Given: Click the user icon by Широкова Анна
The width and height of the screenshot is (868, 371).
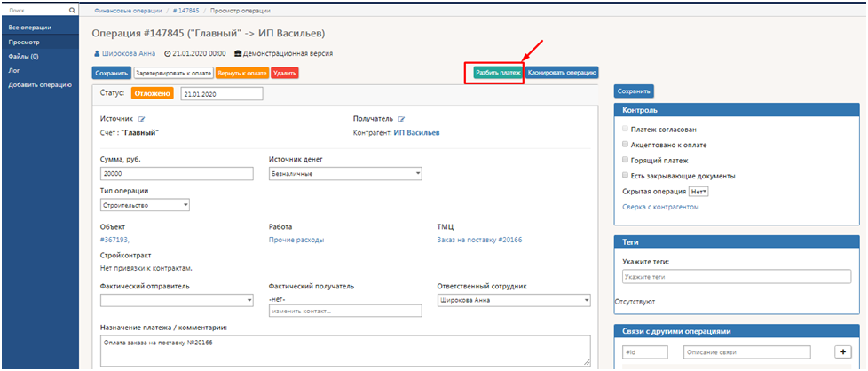Looking at the screenshot, I should tap(96, 54).
